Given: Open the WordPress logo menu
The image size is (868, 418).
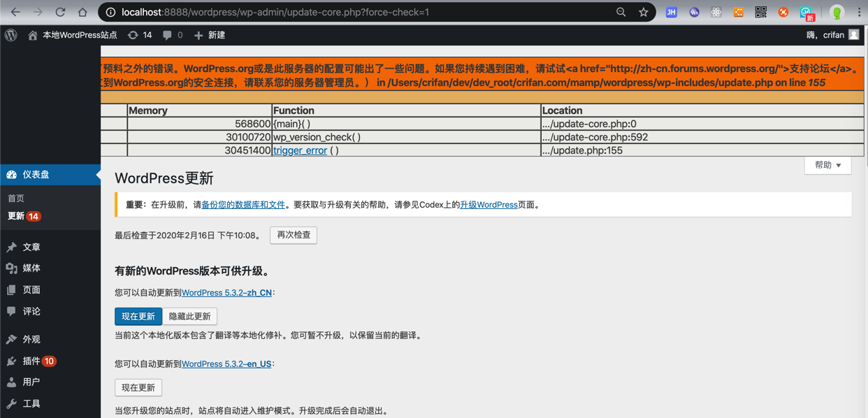Looking at the screenshot, I should point(11,35).
